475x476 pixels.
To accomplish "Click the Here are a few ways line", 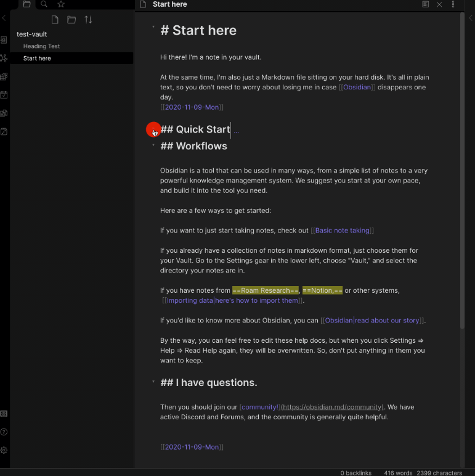I will tap(216, 210).
